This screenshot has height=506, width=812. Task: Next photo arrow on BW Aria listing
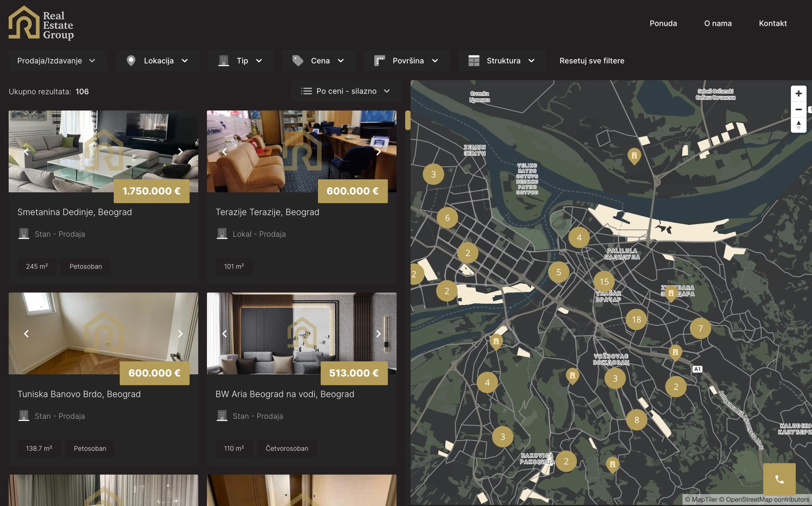point(378,333)
